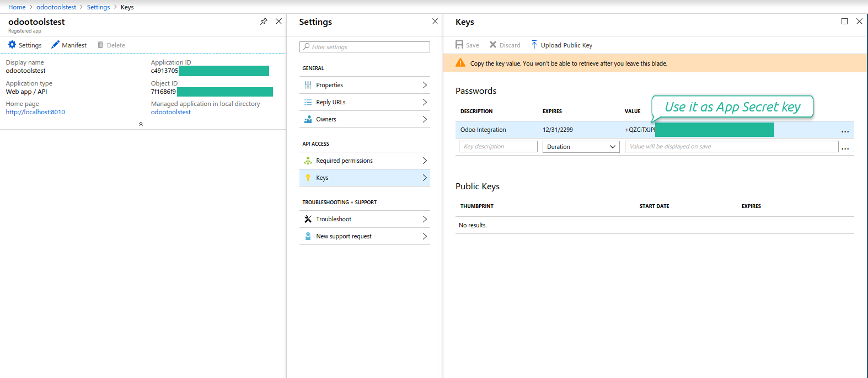Select the Odoo Integration key description
The height and width of the screenshot is (378, 868).
483,130
